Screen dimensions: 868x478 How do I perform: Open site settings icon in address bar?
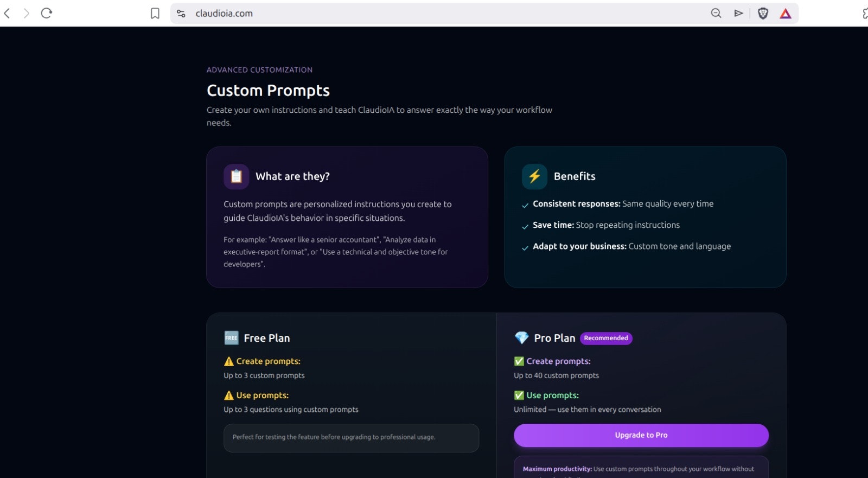pos(181,14)
